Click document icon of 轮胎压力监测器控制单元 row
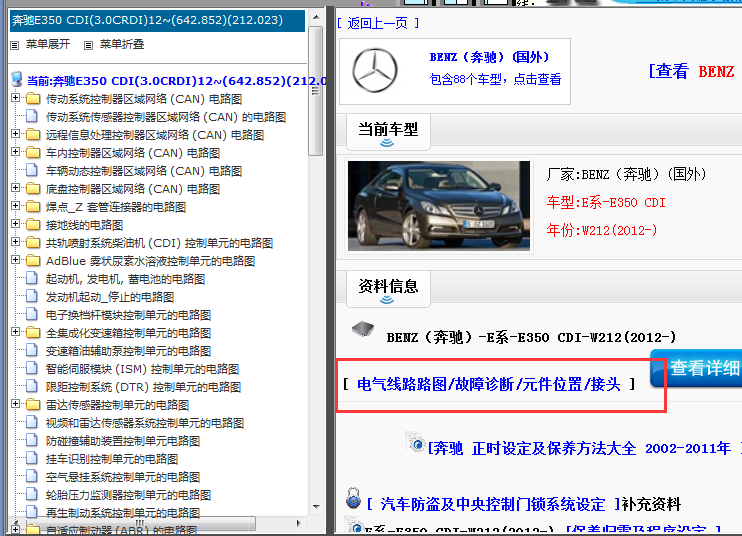Viewport: 742px width, 536px height. tap(32, 494)
